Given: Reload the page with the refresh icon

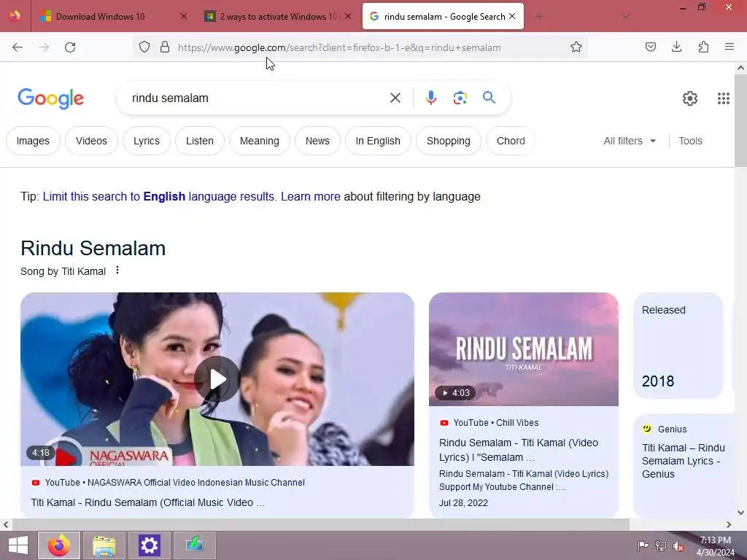Looking at the screenshot, I should (70, 47).
